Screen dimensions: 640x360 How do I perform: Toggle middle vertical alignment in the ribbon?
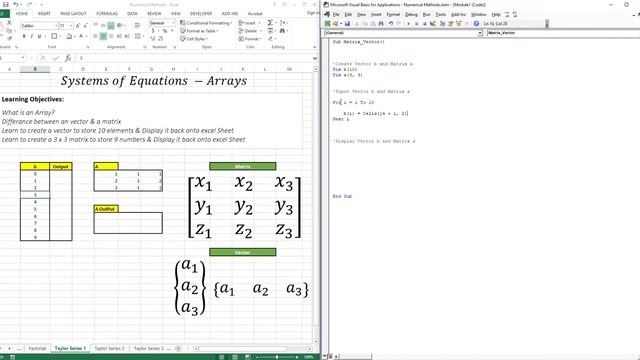click(103, 25)
